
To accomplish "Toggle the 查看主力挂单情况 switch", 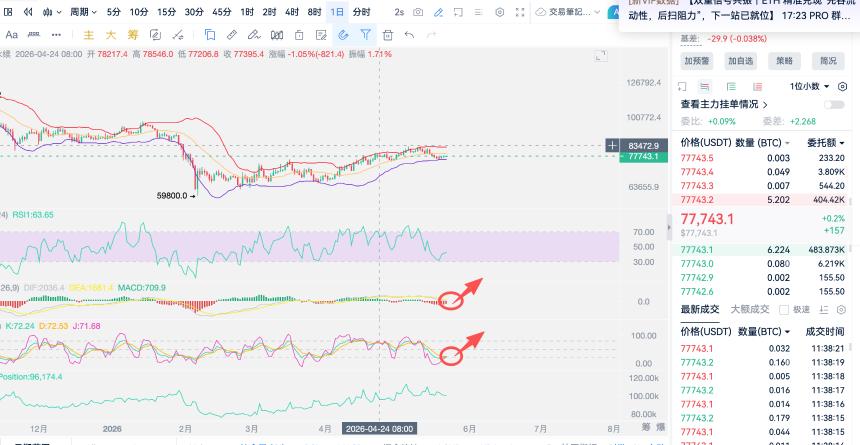I will pos(834,104).
